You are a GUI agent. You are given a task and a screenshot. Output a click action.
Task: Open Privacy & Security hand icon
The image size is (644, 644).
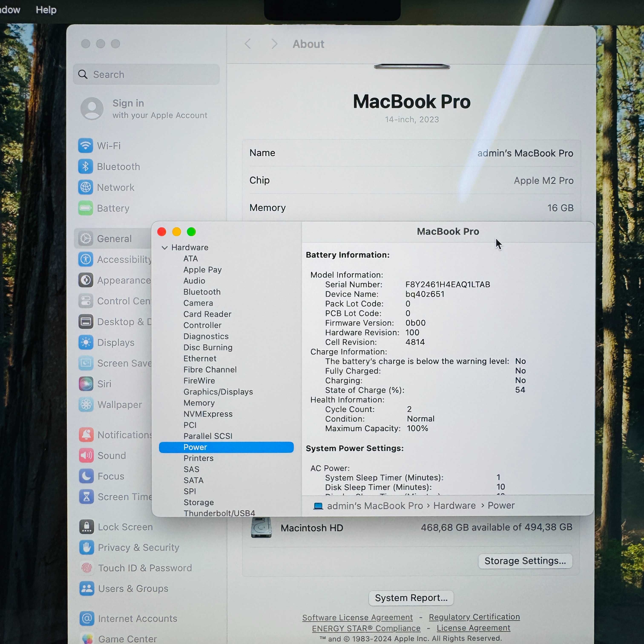[x=87, y=547]
